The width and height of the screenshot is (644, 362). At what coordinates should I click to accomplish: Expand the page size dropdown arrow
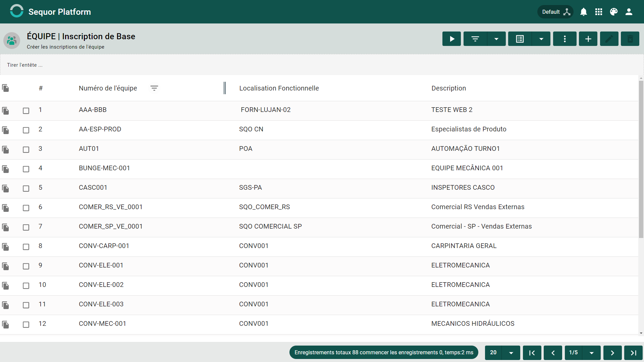[511, 353]
